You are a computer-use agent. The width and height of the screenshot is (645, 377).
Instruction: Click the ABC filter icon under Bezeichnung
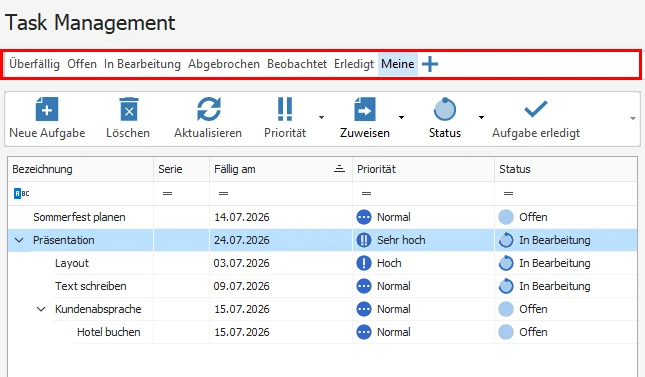[x=21, y=193]
